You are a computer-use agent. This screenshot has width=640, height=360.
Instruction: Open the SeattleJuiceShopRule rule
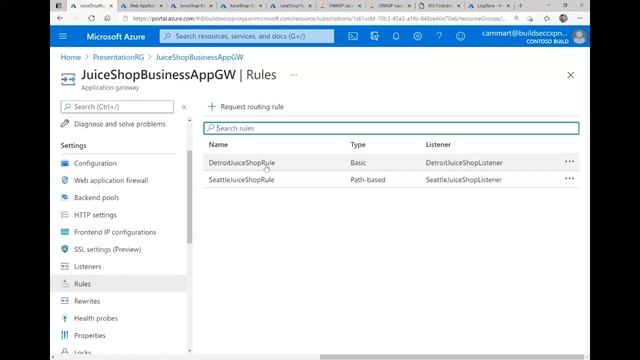click(x=241, y=180)
